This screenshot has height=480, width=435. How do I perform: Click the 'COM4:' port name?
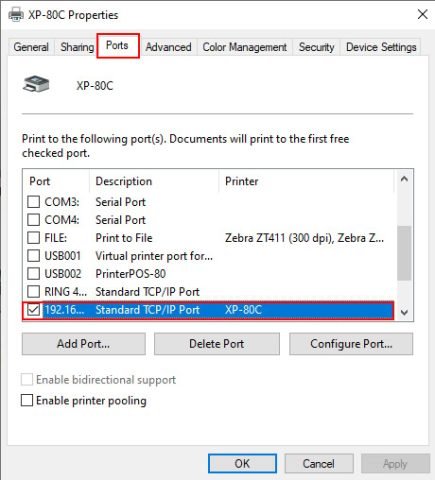pyautogui.click(x=62, y=220)
